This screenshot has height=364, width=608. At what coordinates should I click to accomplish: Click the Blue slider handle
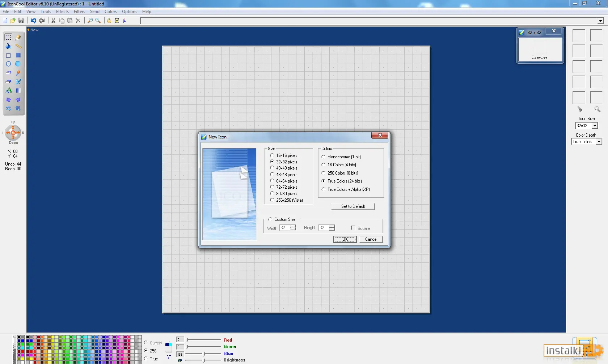[204, 354]
